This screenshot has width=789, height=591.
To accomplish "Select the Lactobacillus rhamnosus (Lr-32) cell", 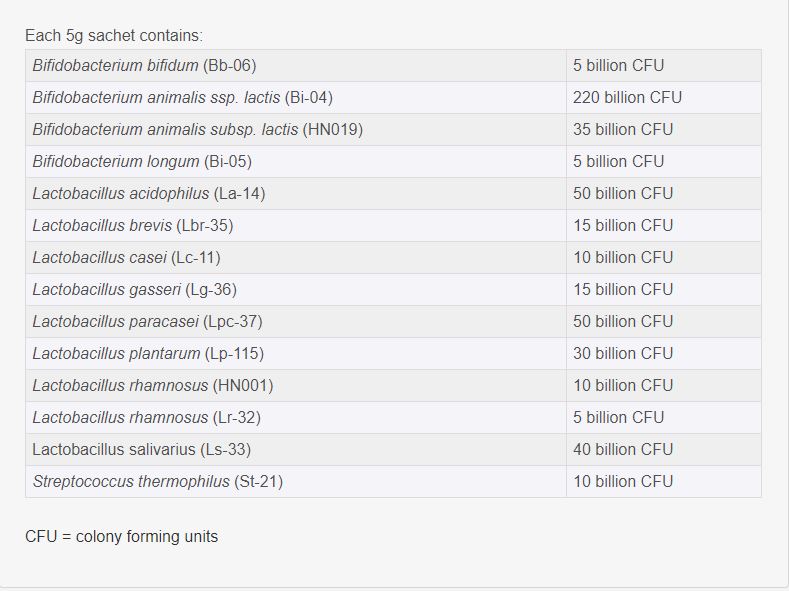I will 146,418.
